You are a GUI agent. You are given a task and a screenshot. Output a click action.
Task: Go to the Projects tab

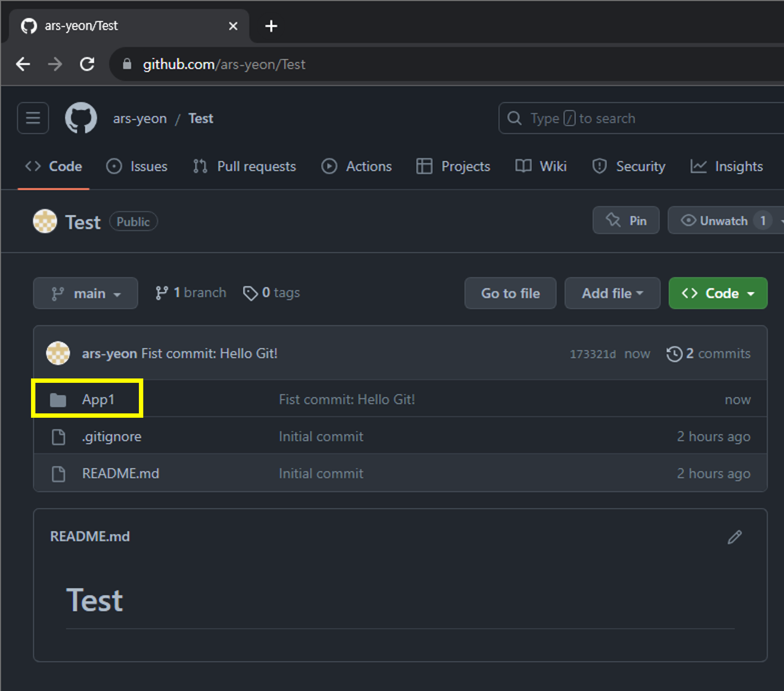[453, 166]
